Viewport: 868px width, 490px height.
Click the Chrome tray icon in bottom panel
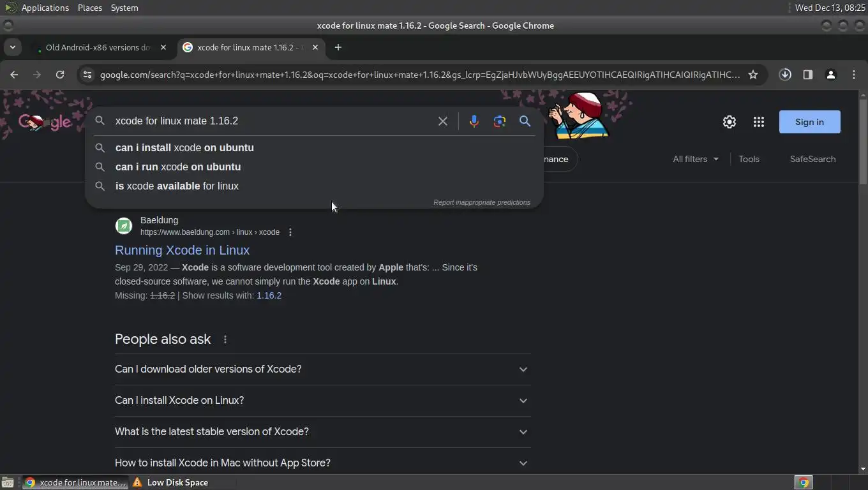[x=804, y=482]
